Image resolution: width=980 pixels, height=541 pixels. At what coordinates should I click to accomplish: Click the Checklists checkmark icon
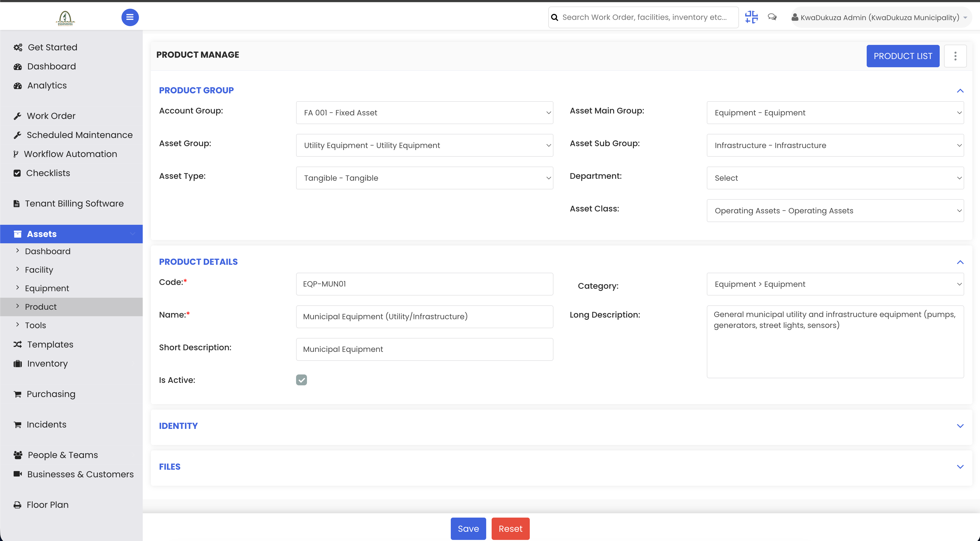(17, 173)
